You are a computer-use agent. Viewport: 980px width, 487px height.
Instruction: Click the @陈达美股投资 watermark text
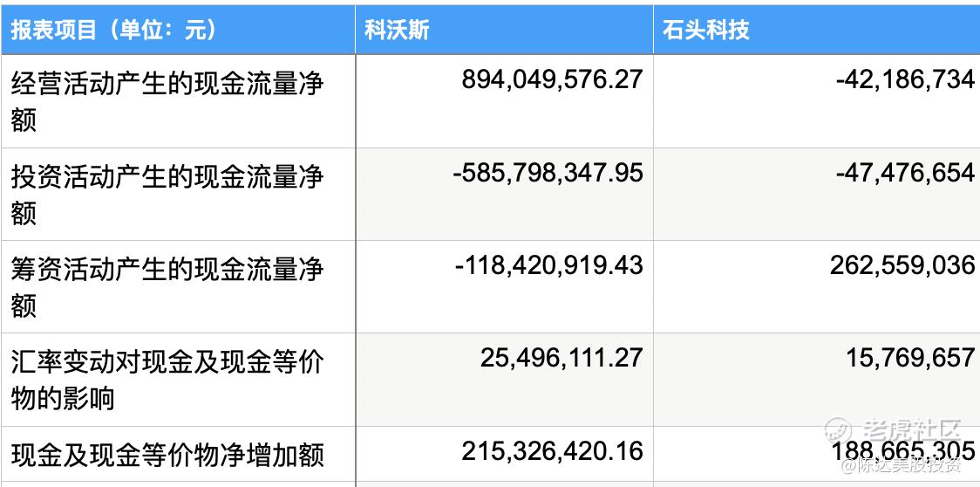(x=902, y=466)
